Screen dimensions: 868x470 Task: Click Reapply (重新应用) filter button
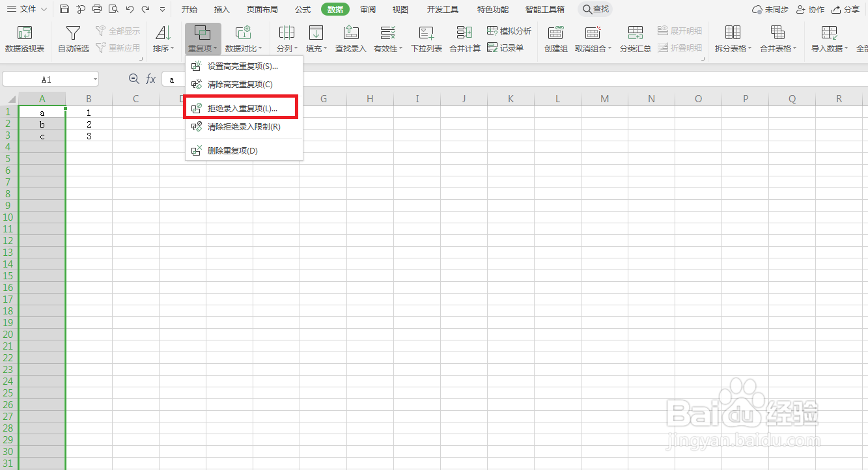(x=118, y=48)
